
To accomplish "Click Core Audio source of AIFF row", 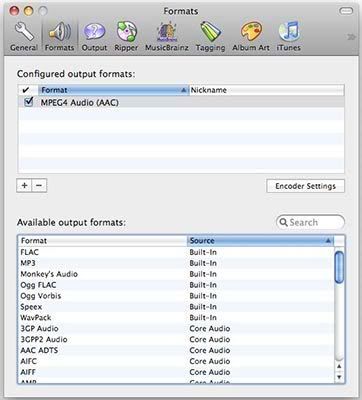I will click(x=210, y=372).
